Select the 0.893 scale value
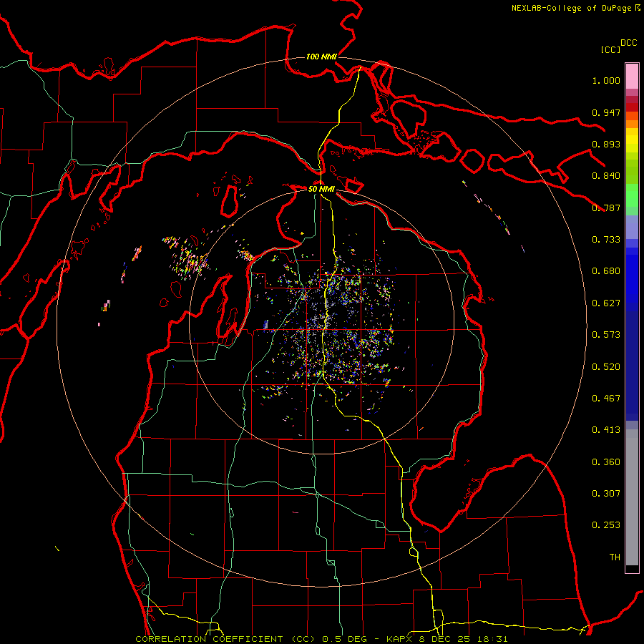Image resolution: width=644 pixels, height=644 pixels. pyautogui.click(x=606, y=144)
